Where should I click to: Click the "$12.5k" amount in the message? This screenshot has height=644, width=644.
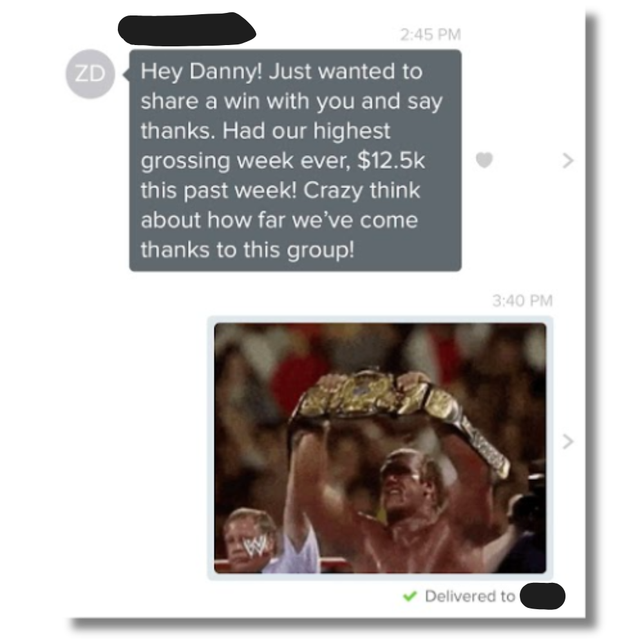391,160
